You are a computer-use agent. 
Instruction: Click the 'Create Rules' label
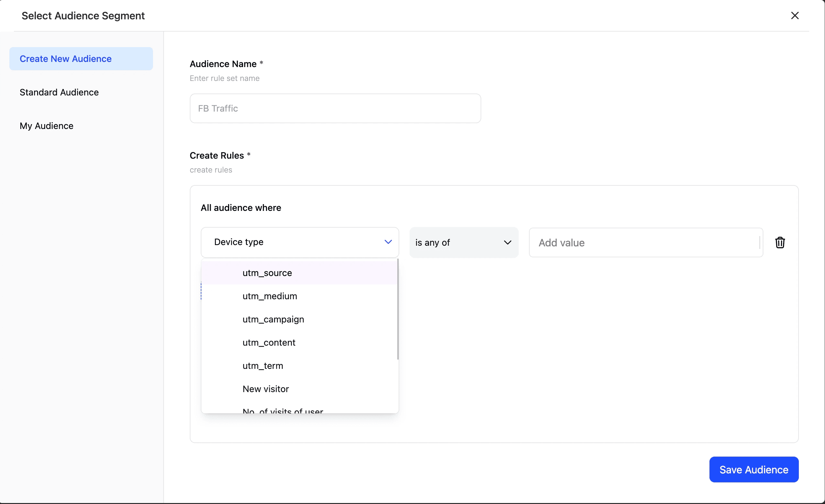(x=217, y=155)
